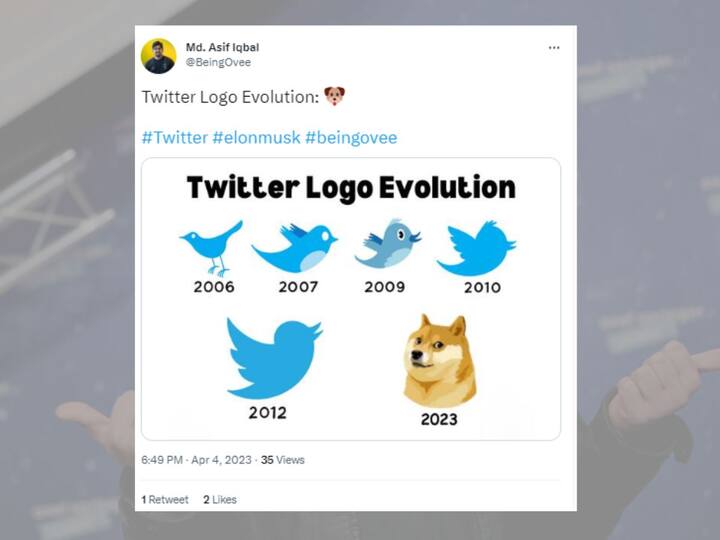
Task: Click the 35 Views count
Action: coord(283,460)
